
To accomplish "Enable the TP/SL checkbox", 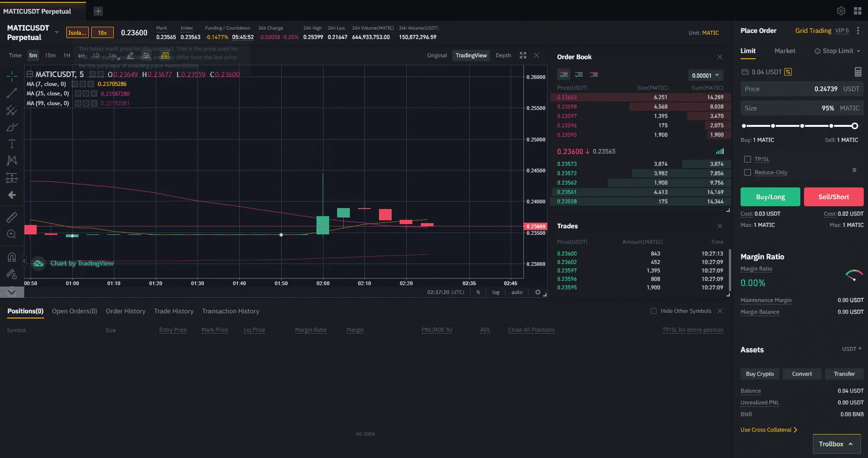I will point(748,159).
